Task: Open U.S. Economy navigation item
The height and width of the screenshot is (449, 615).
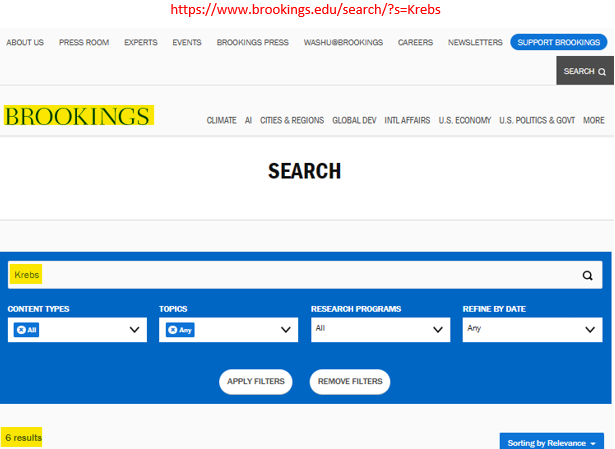Action: [x=465, y=120]
